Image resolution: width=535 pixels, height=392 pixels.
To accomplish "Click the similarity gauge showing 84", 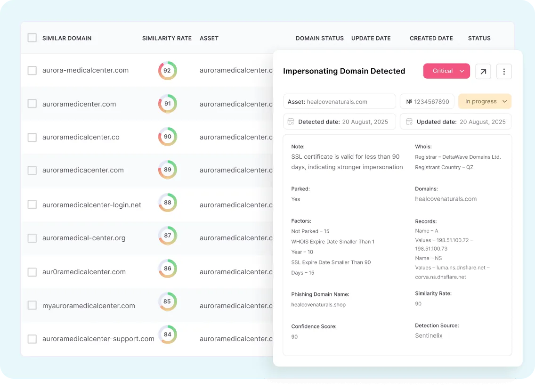I will [x=167, y=335].
